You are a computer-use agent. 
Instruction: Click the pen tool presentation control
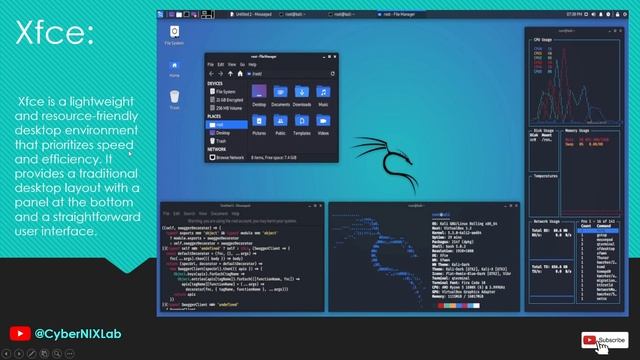pos(32,353)
